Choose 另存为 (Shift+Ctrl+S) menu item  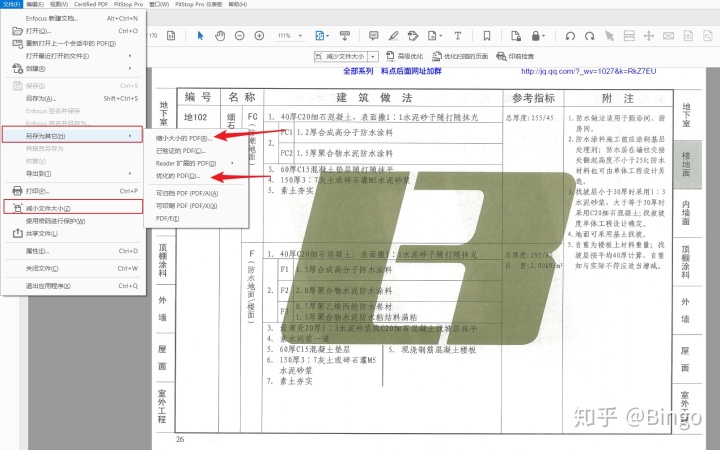[x=75, y=98]
